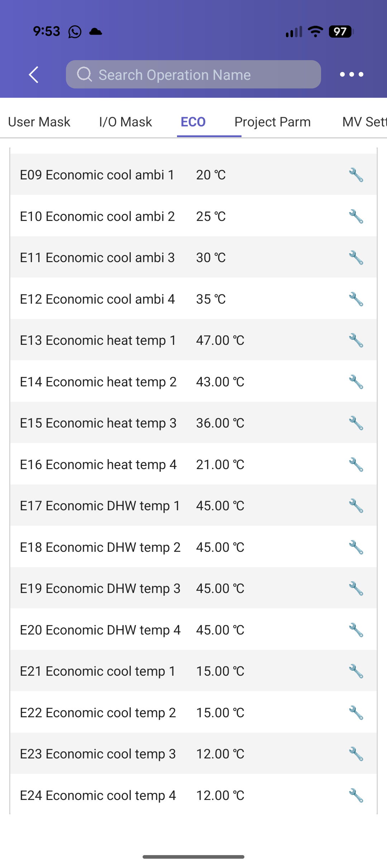Tap the E18 Economic DHW temp 2 label
This screenshot has height=868, width=387.
(100, 548)
